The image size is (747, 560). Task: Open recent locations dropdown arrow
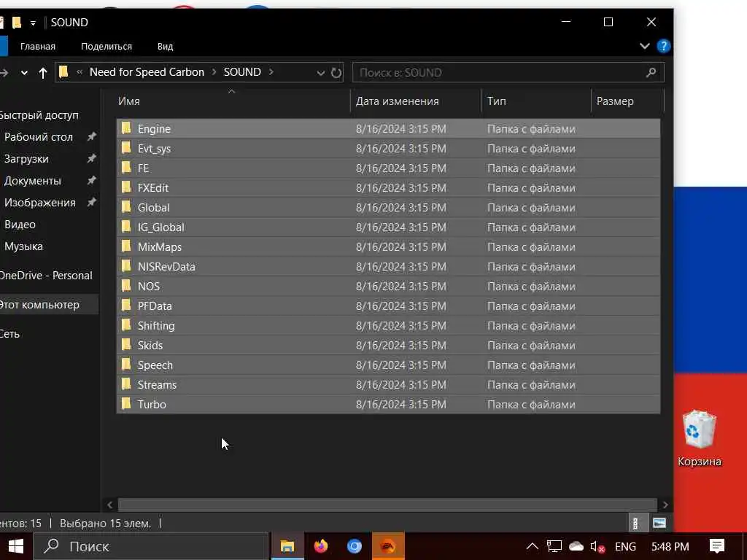[24, 73]
